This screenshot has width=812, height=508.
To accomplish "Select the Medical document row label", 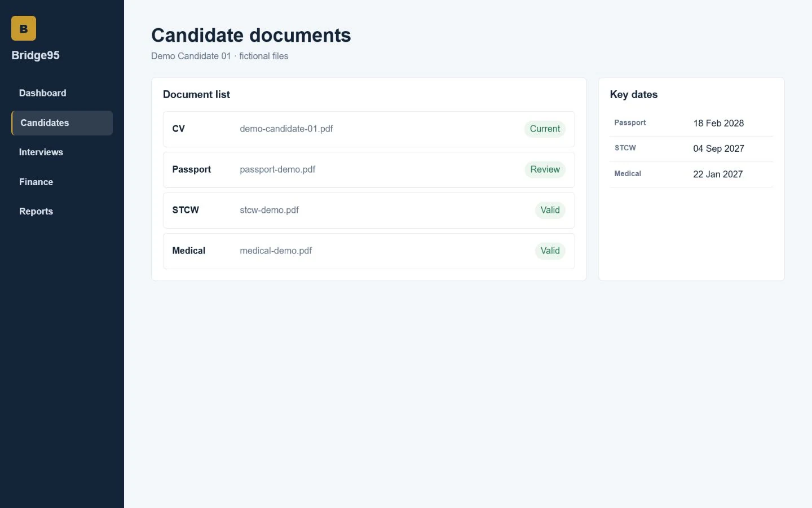I will click(x=188, y=251).
